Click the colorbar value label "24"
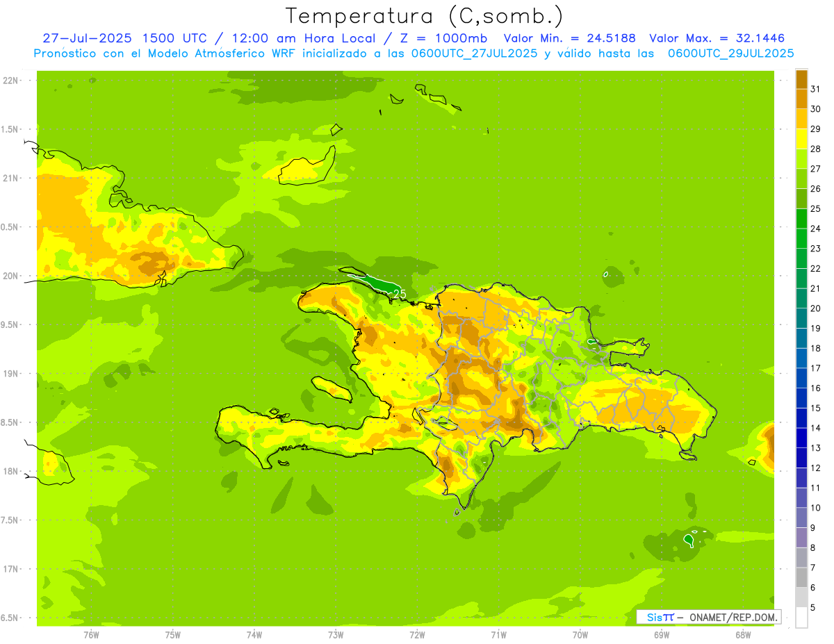This screenshot has width=834, height=644. click(815, 229)
